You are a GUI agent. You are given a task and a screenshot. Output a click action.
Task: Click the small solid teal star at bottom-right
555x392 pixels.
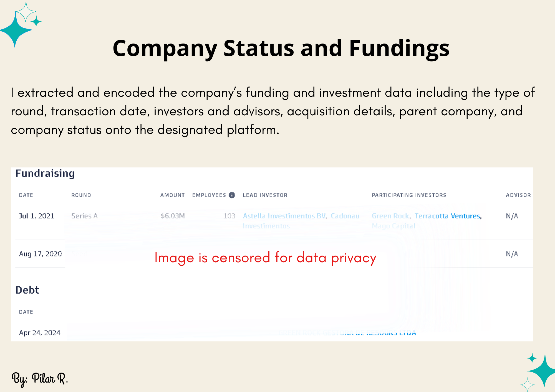(532, 358)
